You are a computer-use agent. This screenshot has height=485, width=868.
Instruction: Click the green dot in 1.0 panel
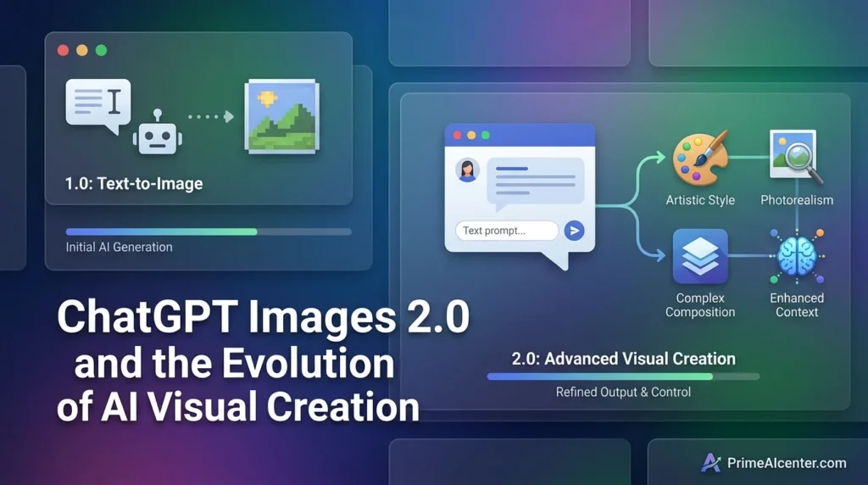(x=102, y=50)
